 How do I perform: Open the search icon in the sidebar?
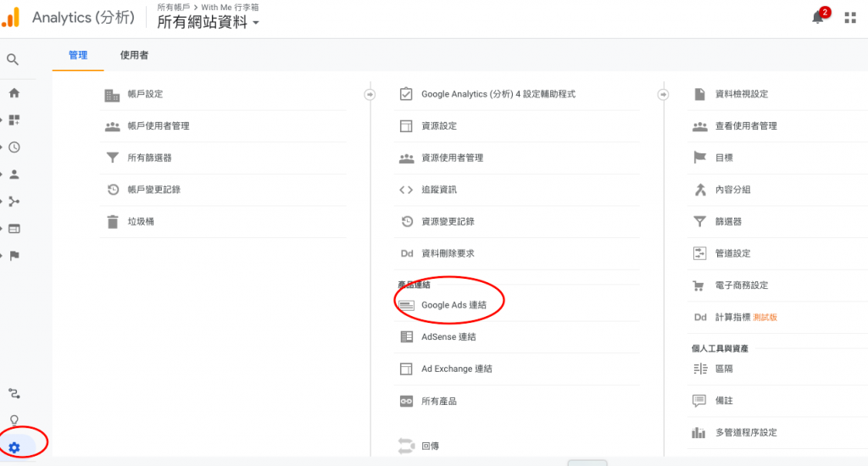(x=13, y=59)
